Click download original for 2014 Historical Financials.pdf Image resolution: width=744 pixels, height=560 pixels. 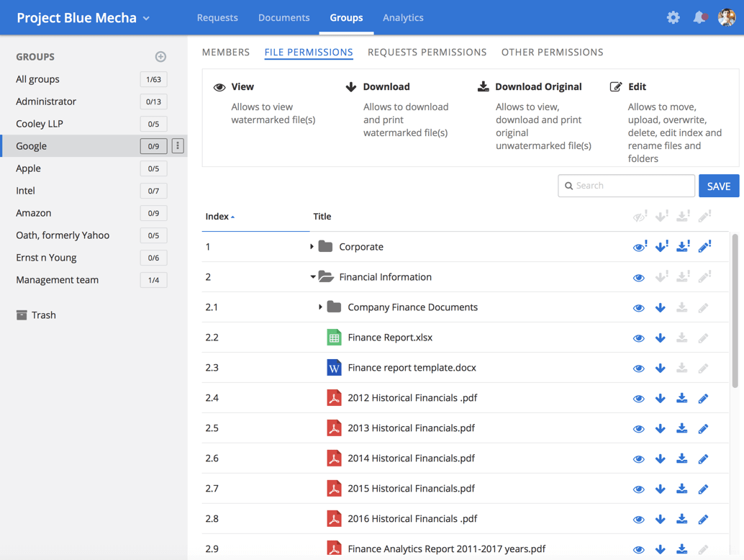682,459
